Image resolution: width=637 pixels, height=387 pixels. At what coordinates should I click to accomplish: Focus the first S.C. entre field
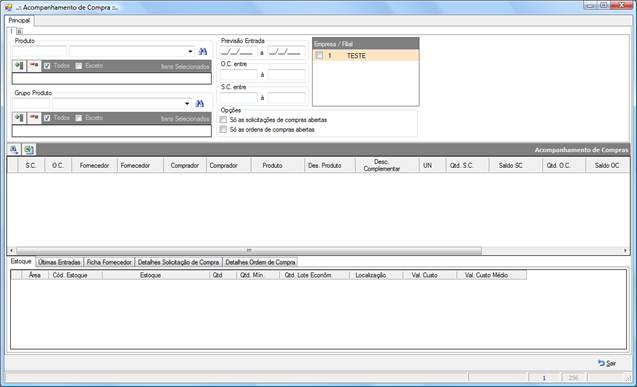tap(238, 98)
